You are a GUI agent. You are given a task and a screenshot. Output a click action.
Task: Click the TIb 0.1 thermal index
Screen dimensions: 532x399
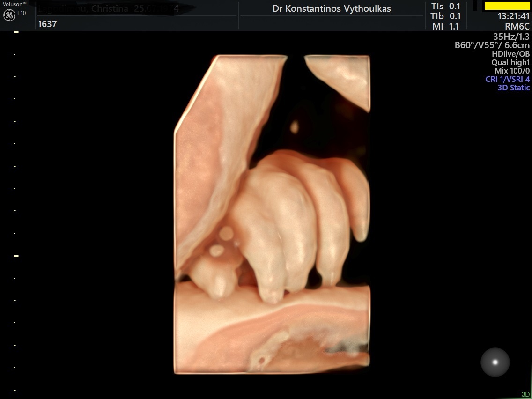[446, 16]
